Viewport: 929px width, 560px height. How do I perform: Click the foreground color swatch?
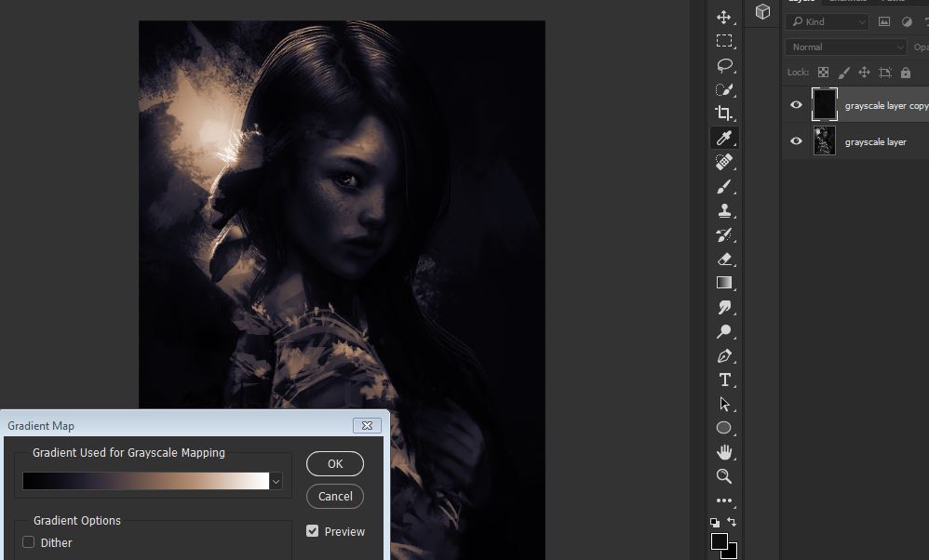coord(719,540)
